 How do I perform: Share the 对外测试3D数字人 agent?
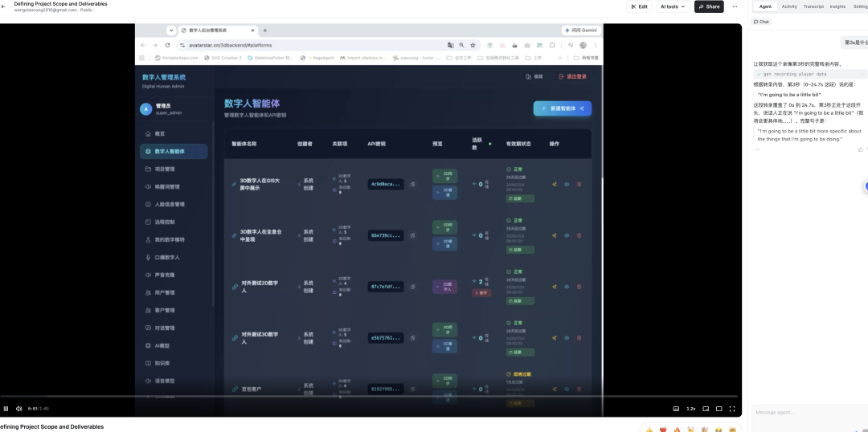(554, 338)
